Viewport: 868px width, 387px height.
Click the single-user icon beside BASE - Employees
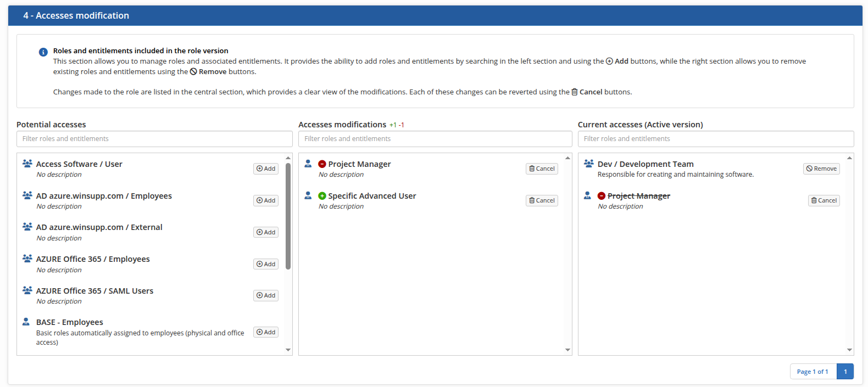coord(26,322)
